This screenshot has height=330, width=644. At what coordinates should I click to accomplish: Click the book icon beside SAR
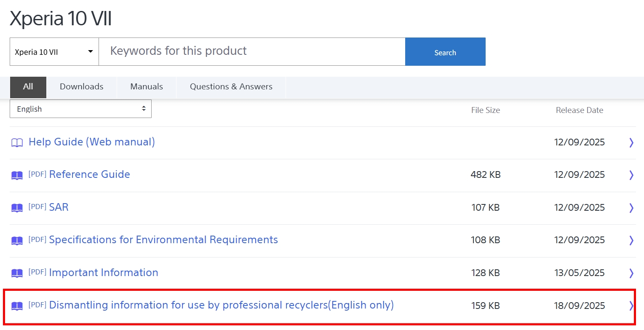[x=17, y=208]
